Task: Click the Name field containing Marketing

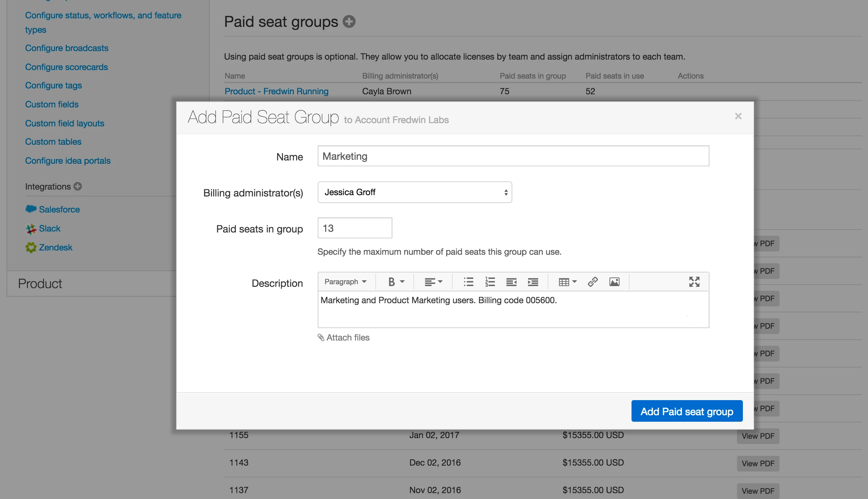Action: [513, 156]
